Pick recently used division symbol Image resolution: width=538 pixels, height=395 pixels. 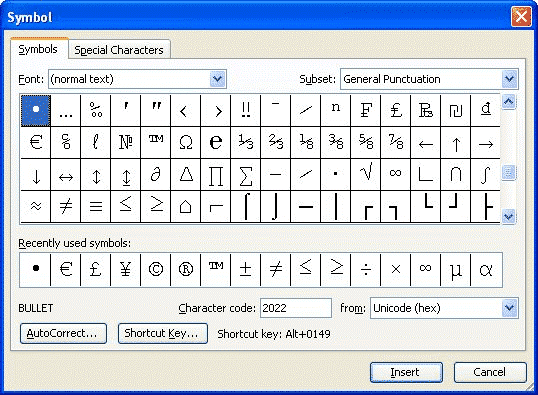[366, 270]
